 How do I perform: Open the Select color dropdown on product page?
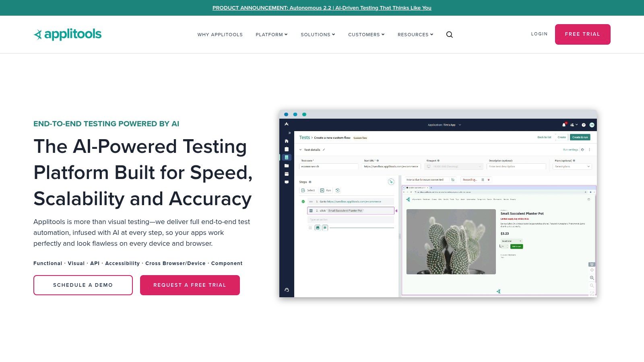tap(511, 241)
